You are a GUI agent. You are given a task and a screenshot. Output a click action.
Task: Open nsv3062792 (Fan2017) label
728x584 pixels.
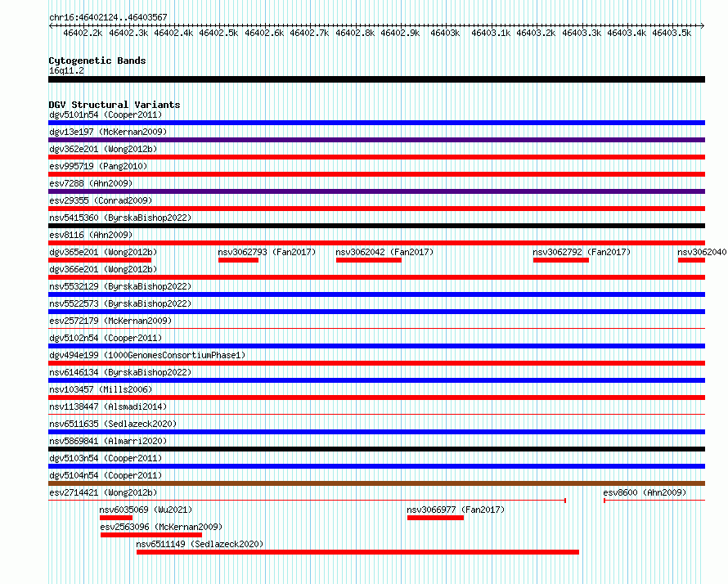(x=582, y=252)
